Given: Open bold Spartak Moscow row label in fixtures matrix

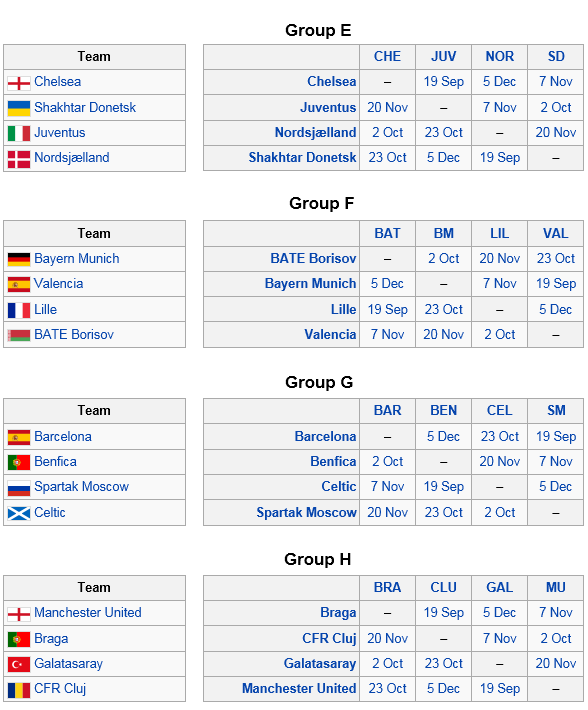Looking at the screenshot, I should pos(306,513).
